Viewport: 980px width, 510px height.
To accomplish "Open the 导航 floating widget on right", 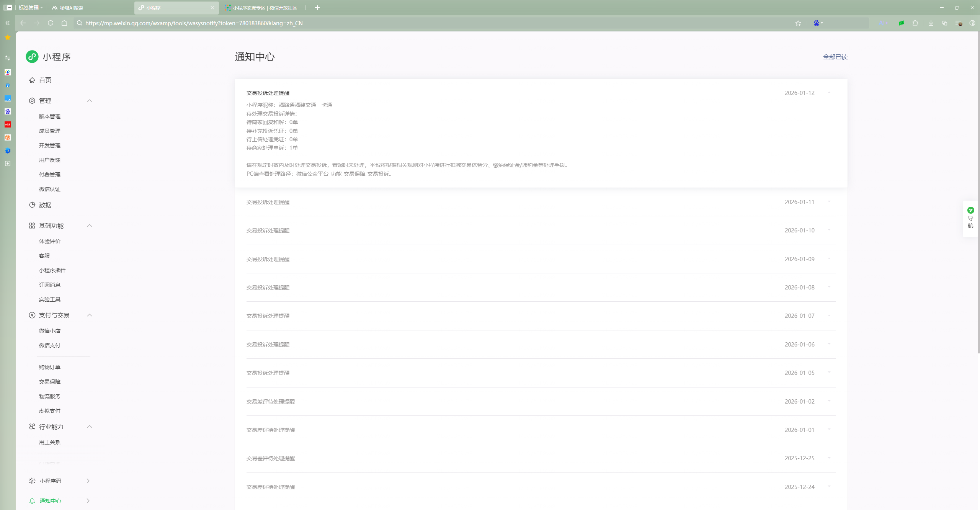I will click(x=970, y=218).
